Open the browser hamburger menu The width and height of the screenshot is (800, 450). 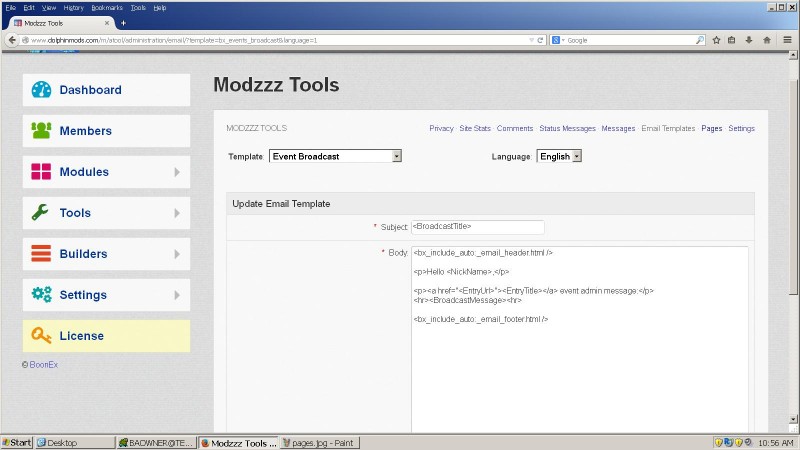click(788, 40)
